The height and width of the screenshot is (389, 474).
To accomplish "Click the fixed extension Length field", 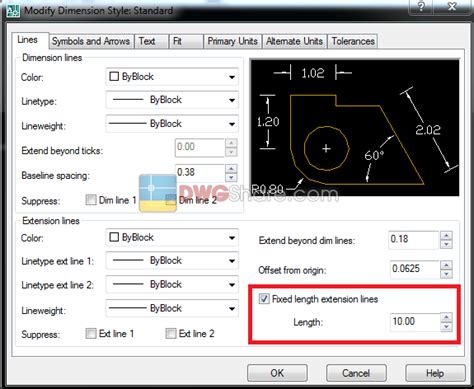I will click(x=414, y=322).
